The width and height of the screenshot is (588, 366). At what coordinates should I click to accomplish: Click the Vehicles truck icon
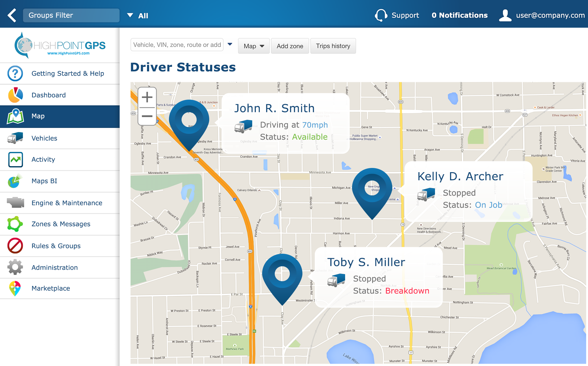click(x=15, y=138)
